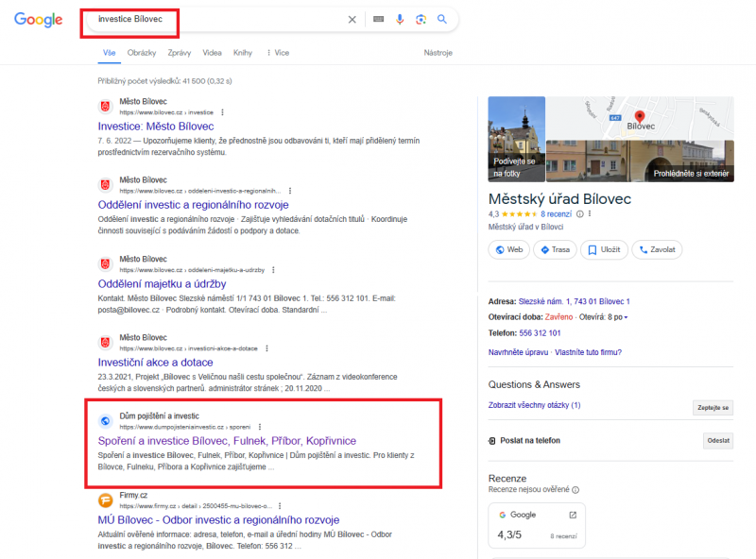This screenshot has height=559, width=756.
Task: Open the Bílovec map thumbnail
Action: (640, 118)
